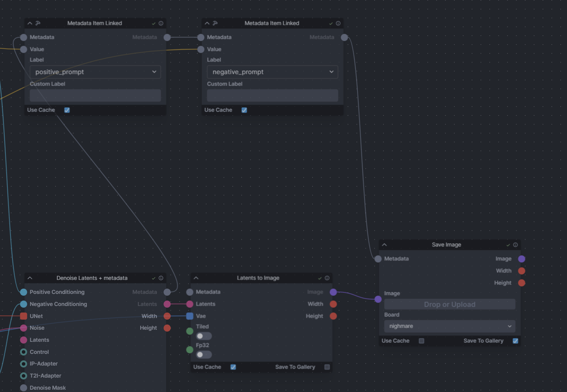Click the IP-Adapter input handle
567x392 pixels.
24,364
